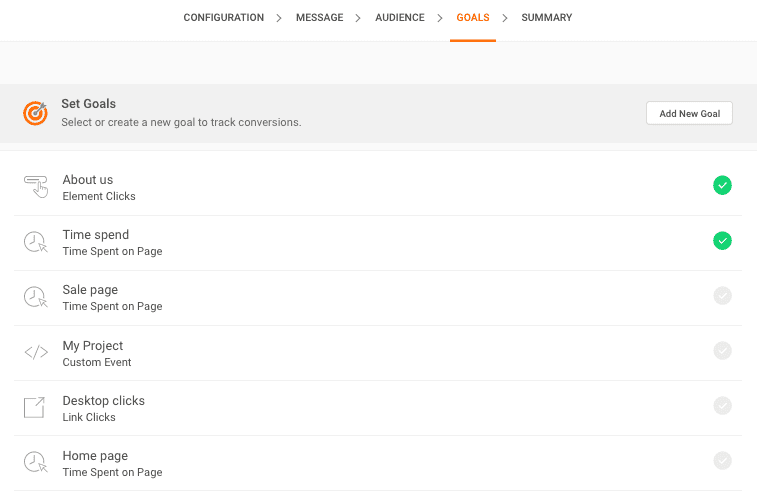Open the Summary step
Screen dimensions: 757x491
pyautogui.click(x=547, y=18)
